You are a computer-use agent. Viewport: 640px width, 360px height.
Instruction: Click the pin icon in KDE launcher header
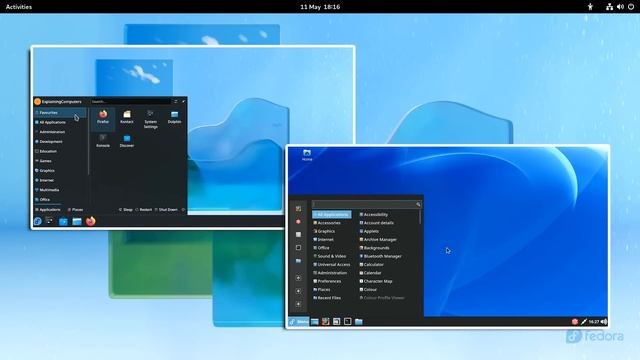click(x=183, y=102)
